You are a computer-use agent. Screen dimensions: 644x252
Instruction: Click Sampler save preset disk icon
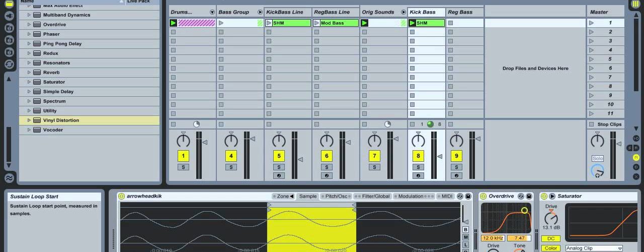point(468,196)
